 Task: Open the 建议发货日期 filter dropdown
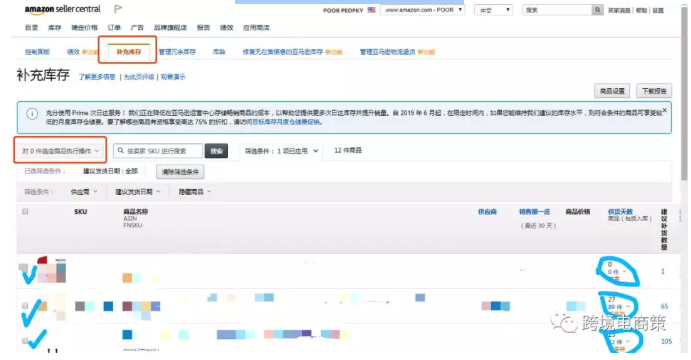pos(137,192)
